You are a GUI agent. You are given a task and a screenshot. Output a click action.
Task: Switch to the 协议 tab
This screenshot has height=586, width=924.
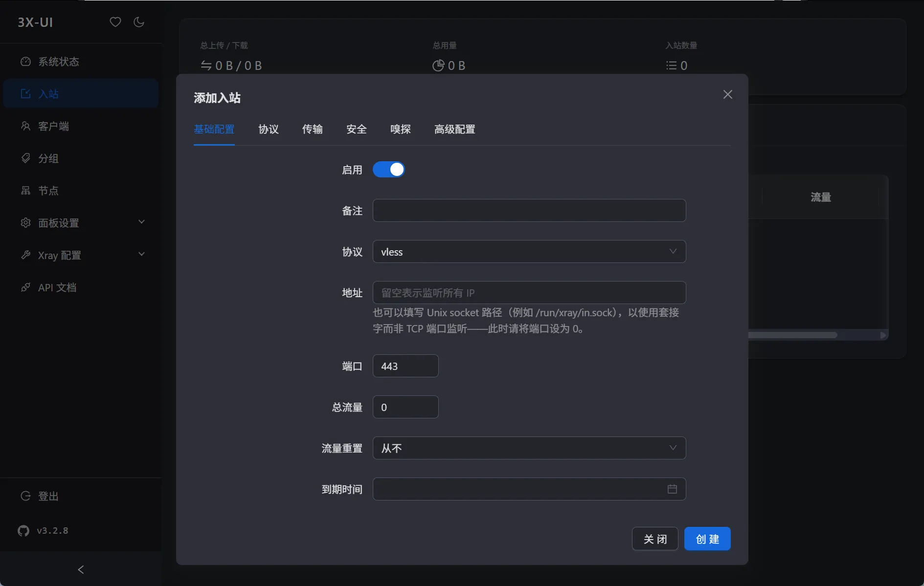tap(269, 129)
